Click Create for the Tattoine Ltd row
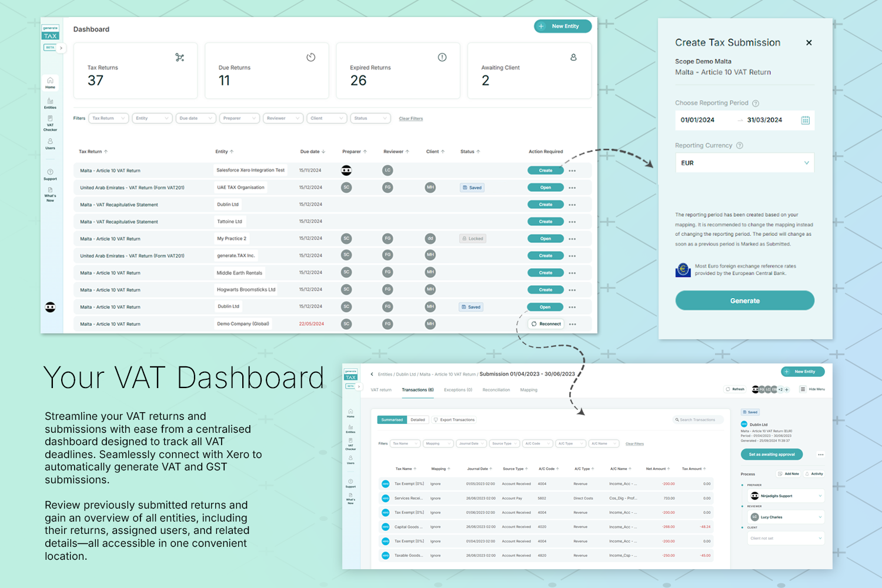 click(x=546, y=222)
